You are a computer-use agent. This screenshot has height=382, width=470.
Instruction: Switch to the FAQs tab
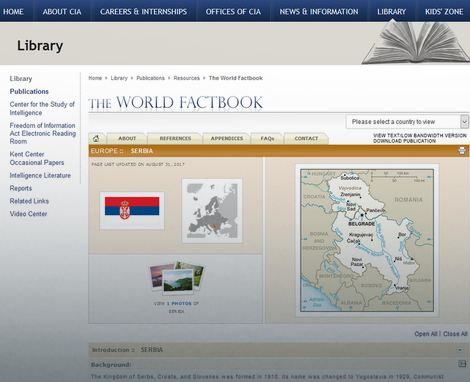pyautogui.click(x=267, y=138)
